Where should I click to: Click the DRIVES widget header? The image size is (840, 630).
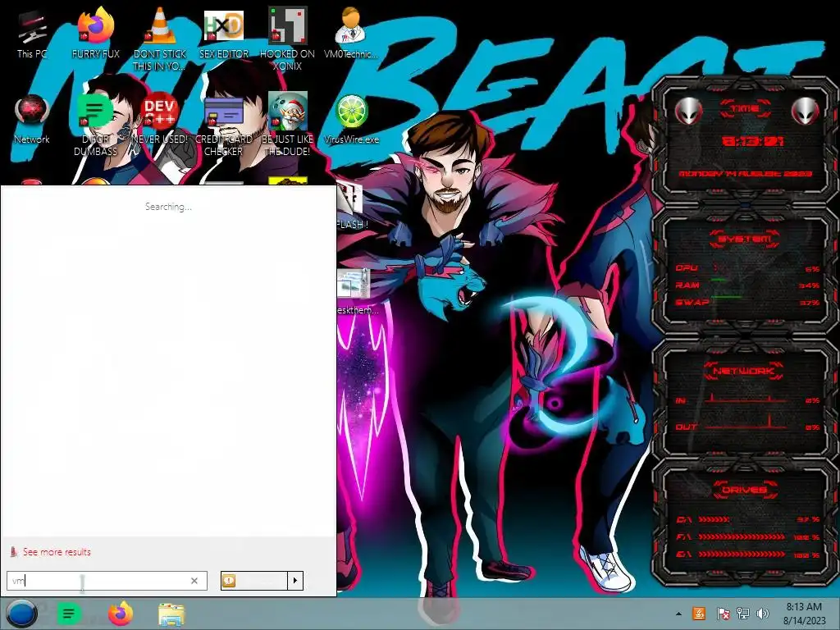tap(744, 490)
